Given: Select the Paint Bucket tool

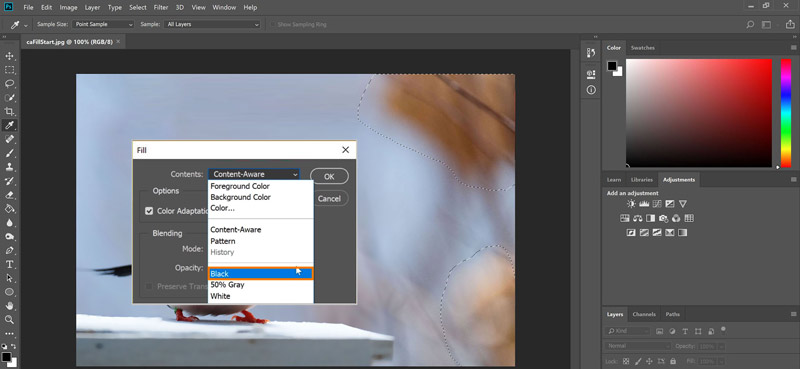Looking at the screenshot, I should click(x=9, y=209).
